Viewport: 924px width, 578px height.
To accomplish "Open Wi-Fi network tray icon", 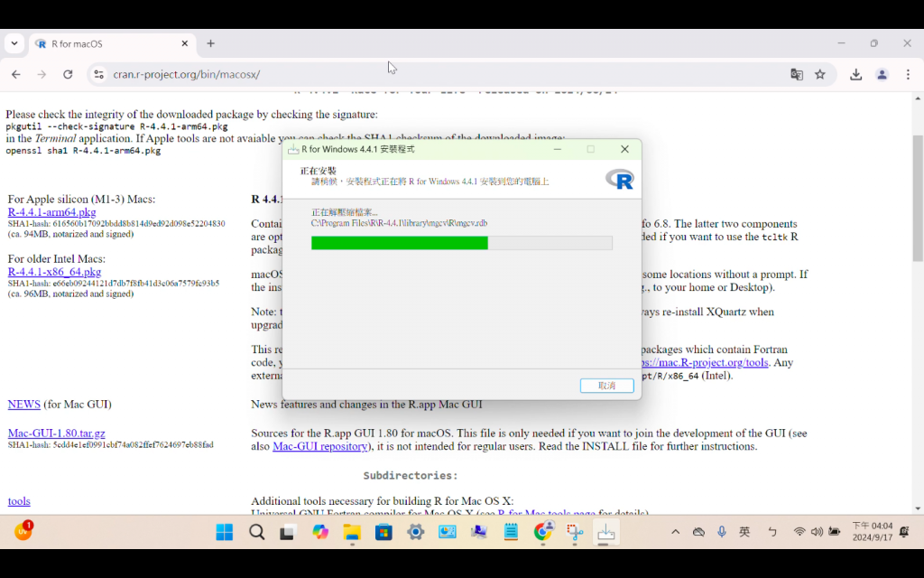I will click(799, 532).
